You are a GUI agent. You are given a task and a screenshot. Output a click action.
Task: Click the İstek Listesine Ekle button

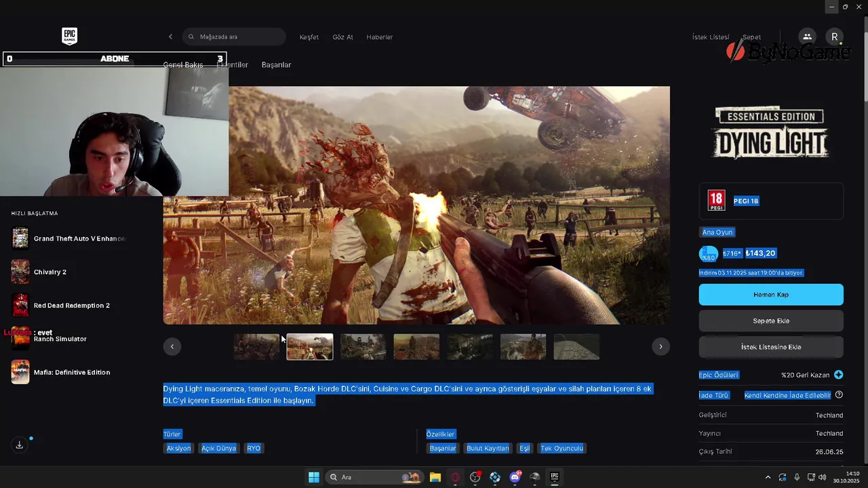pyautogui.click(x=771, y=347)
